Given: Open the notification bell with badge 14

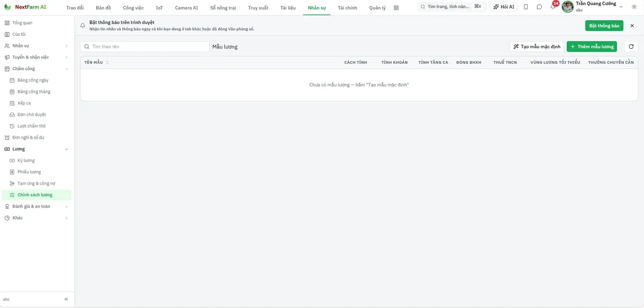Looking at the screenshot, I should pos(553,6).
